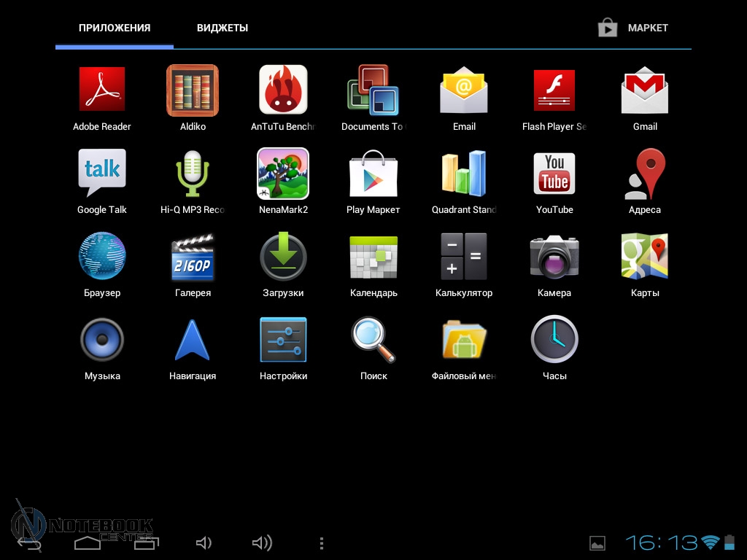
Task: Switch to the Виджеты tab
Action: point(222,28)
